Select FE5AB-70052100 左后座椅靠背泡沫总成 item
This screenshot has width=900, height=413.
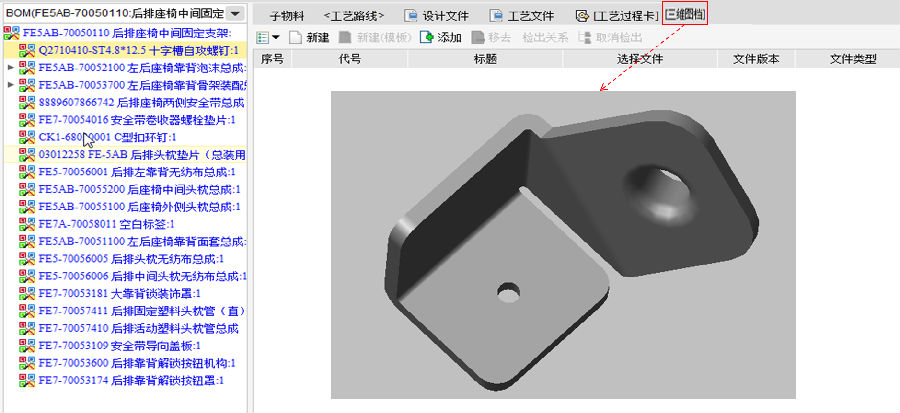(x=142, y=68)
